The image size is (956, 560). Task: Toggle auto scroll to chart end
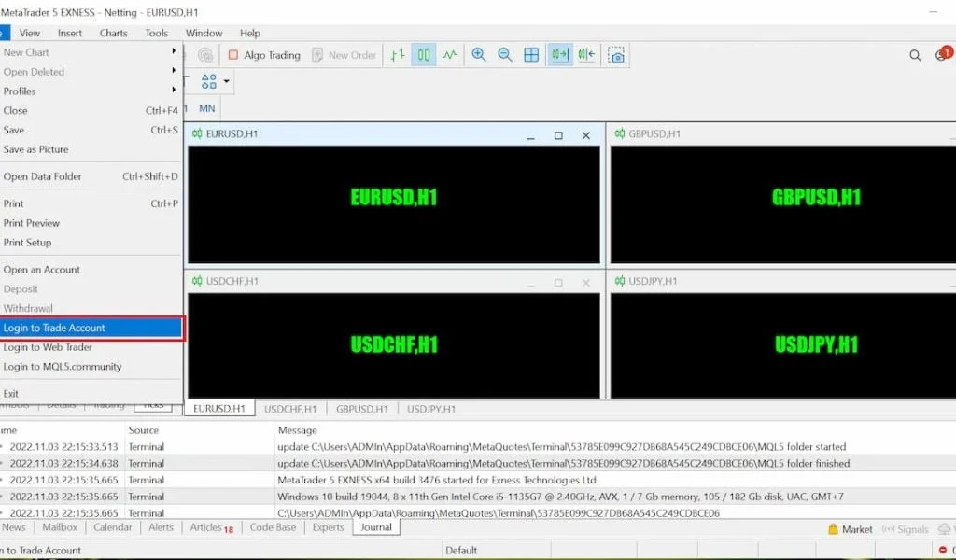point(559,54)
